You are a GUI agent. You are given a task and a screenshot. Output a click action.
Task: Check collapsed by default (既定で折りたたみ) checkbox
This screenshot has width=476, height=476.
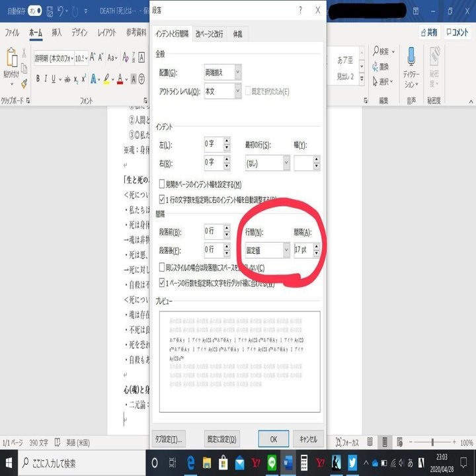coord(248,91)
